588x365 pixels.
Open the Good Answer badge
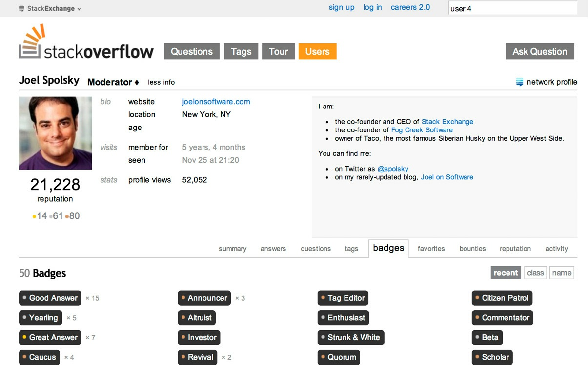tap(50, 298)
